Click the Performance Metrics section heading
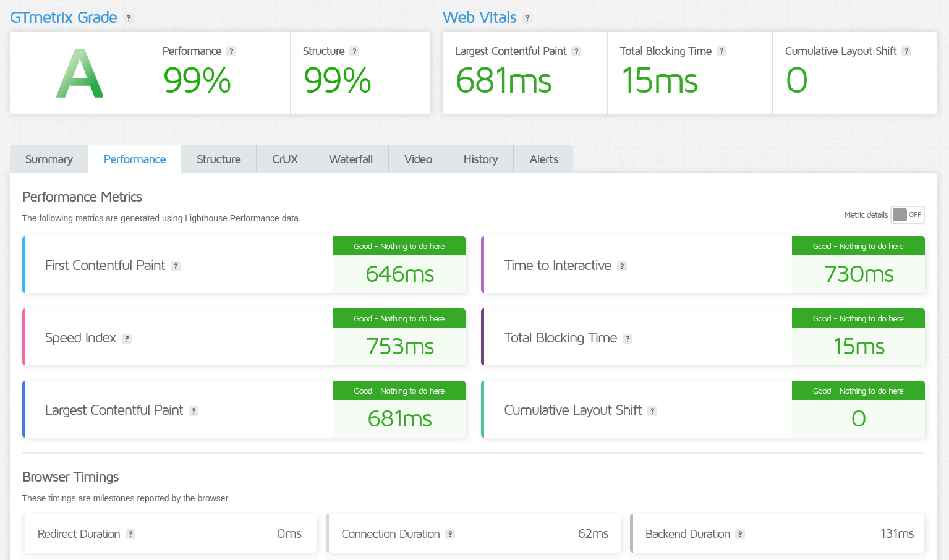The width and height of the screenshot is (949, 560). (x=82, y=197)
